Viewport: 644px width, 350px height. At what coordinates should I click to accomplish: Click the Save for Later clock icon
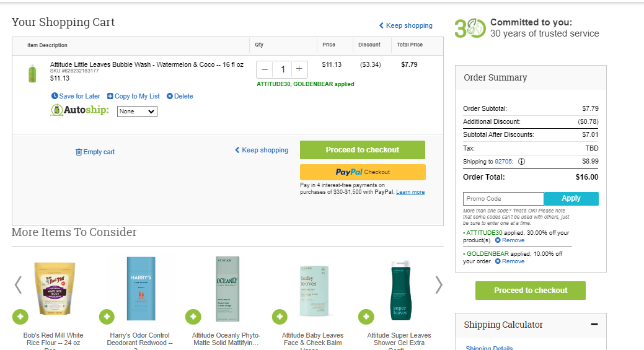click(55, 96)
